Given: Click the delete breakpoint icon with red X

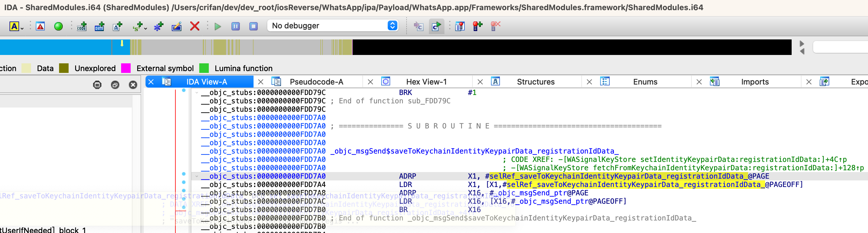Looking at the screenshot, I should [495, 26].
